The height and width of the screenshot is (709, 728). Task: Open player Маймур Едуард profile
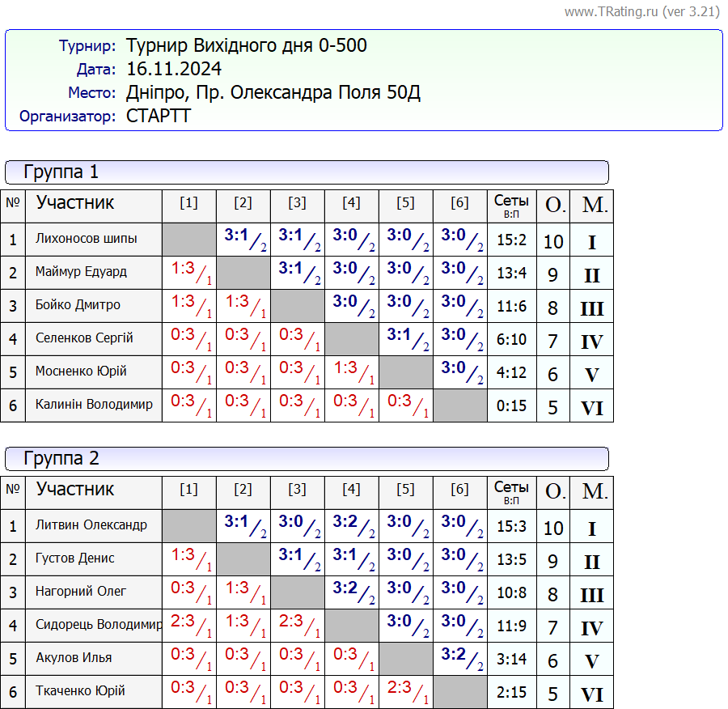(x=81, y=272)
